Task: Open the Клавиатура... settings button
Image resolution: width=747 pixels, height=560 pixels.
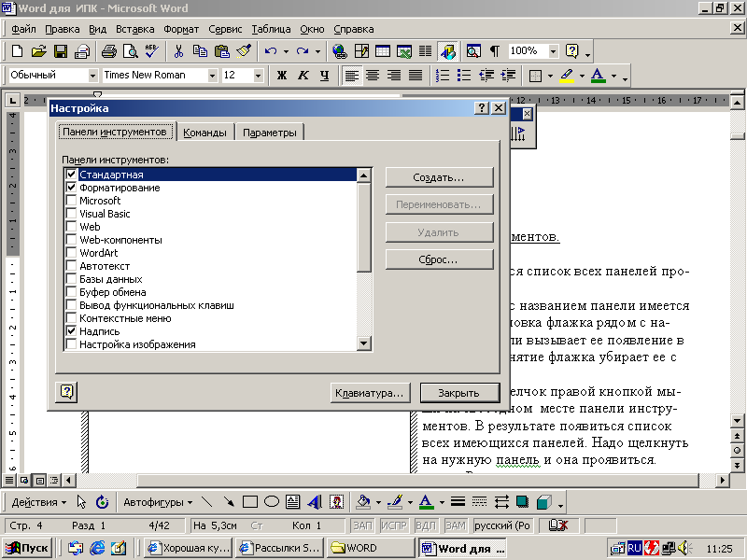Action: coord(370,393)
